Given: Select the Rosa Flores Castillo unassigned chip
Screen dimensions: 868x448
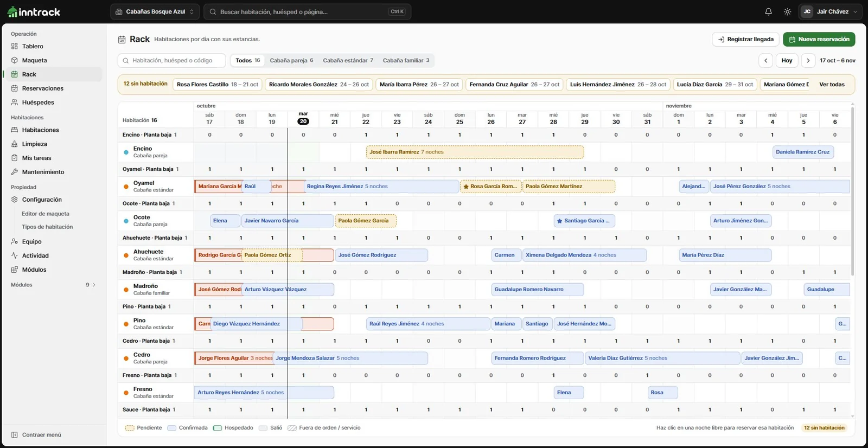Looking at the screenshot, I should [218, 85].
